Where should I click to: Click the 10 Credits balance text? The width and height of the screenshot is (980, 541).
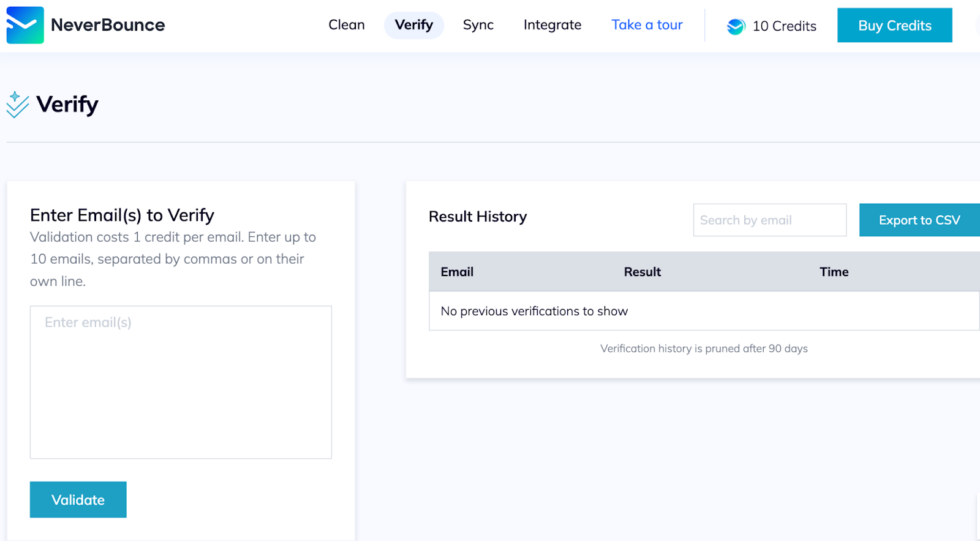click(x=784, y=26)
